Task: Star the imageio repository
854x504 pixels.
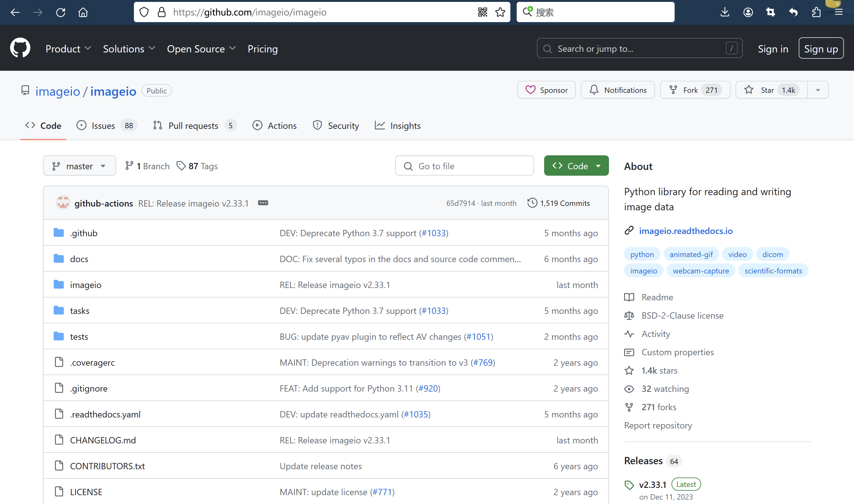Action: coord(772,90)
